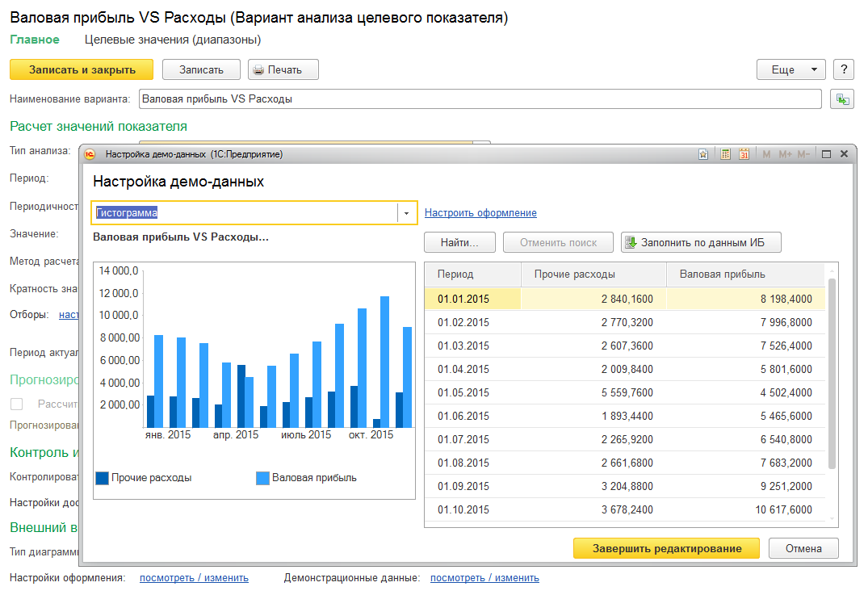Click the Валовая прибыль legend color swatch
The image size is (868, 595).
262,478
